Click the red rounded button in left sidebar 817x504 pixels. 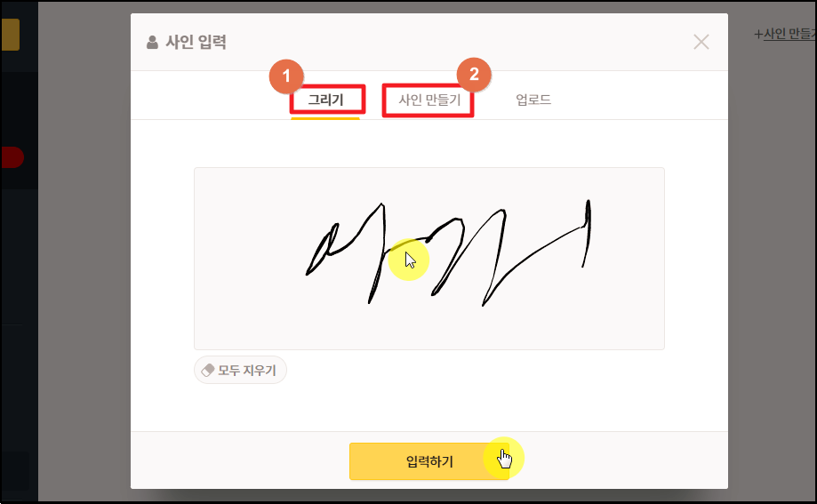pyautogui.click(x=12, y=157)
